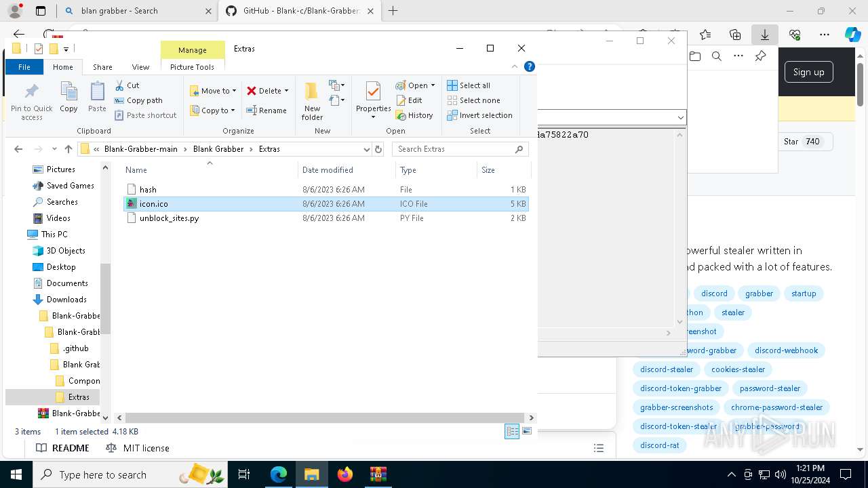The width and height of the screenshot is (868, 488).
Task: Create a New folder
Action: [x=312, y=102]
